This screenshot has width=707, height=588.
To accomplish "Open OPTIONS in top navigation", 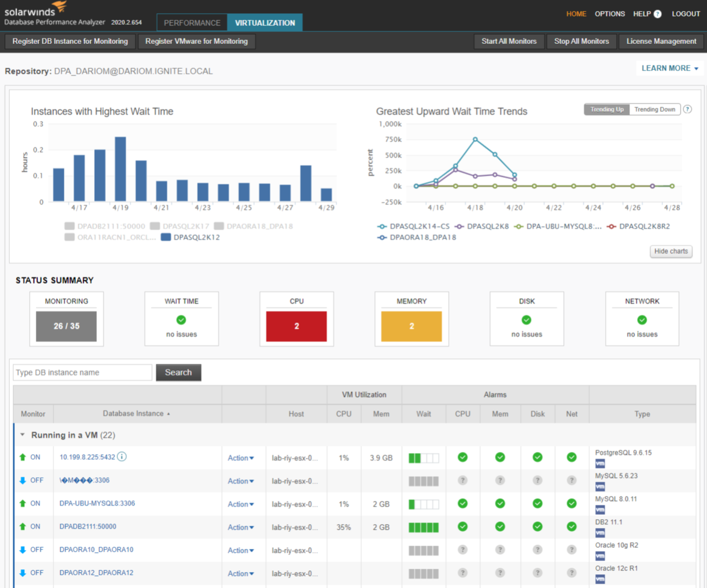I will coord(609,14).
